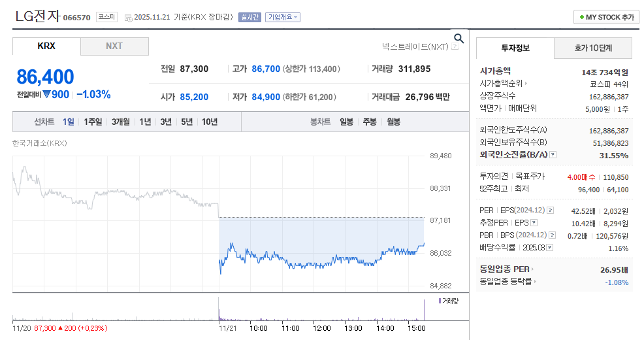Click MY STOCK 추가 button
This screenshot has width=644, height=340.
pyautogui.click(x=606, y=17)
